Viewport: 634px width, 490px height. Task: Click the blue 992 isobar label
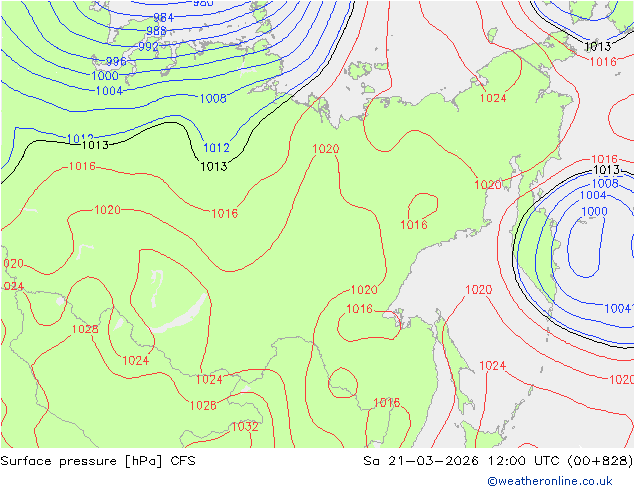click(x=148, y=46)
